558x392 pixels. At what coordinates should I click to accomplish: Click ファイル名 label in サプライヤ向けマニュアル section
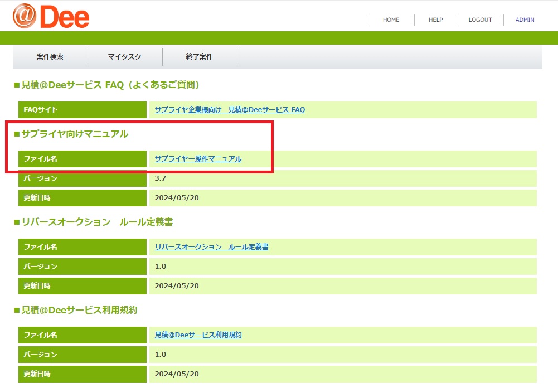(83, 159)
